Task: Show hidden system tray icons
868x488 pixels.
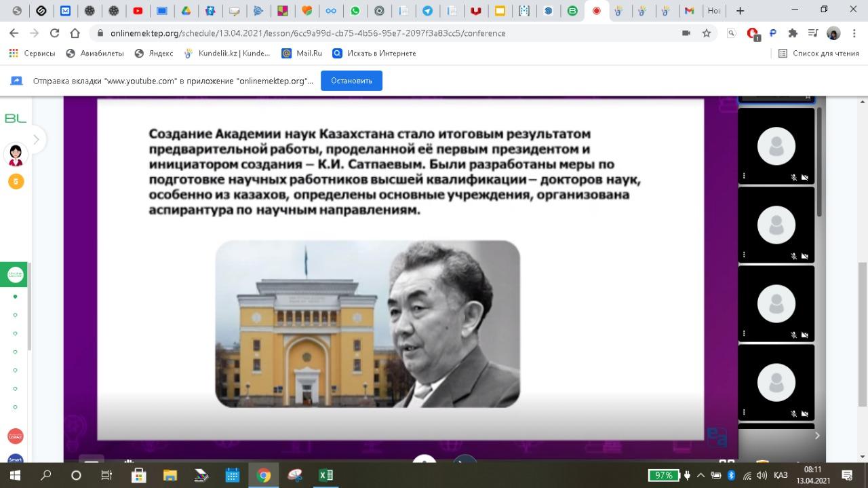Action: 701,475
